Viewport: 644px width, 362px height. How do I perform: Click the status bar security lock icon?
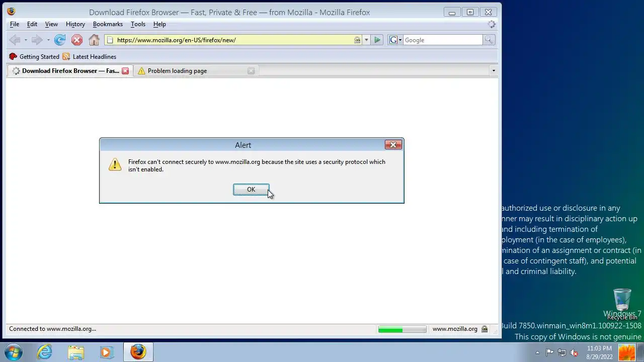485,329
